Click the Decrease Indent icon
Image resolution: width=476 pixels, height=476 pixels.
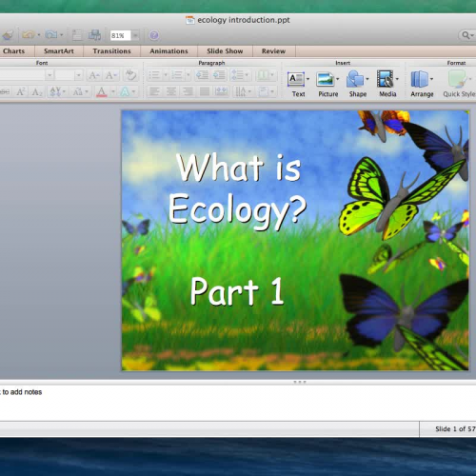coord(202,75)
